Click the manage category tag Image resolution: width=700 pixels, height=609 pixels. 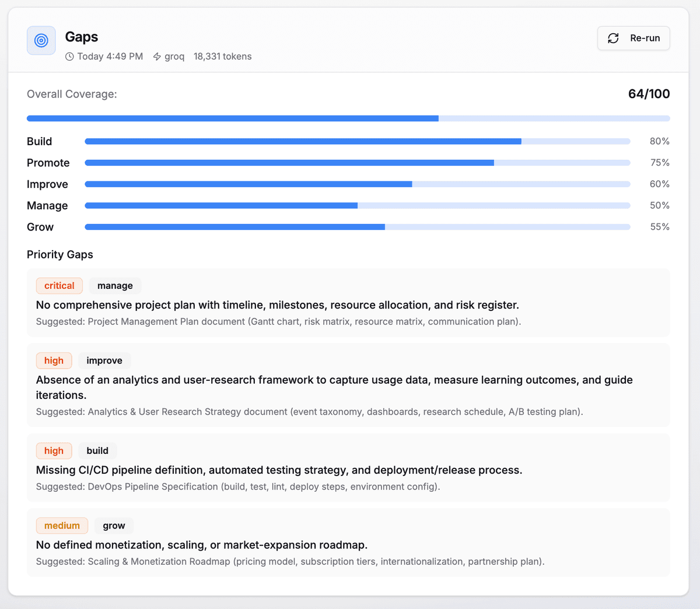(x=115, y=285)
